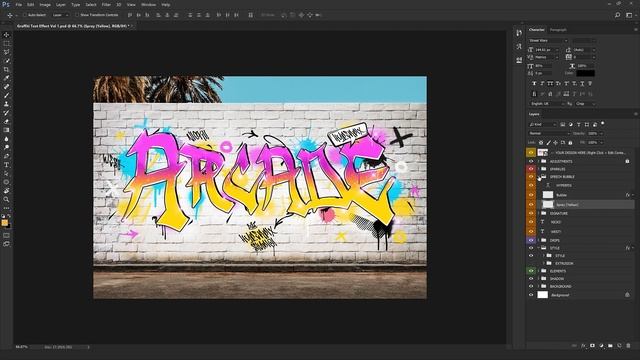Screen dimensions: 640x360
Task: Click the Character panel text color swatch
Action: click(x=585, y=73)
